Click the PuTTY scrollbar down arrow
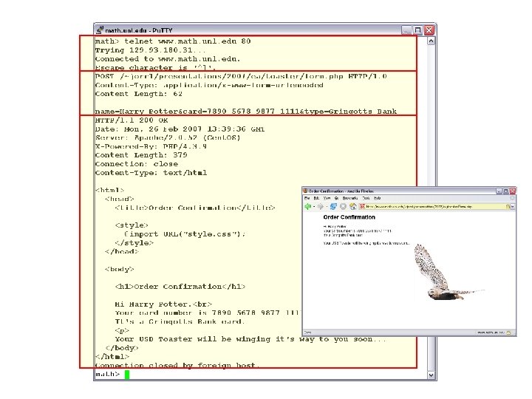 click(431, 375)
